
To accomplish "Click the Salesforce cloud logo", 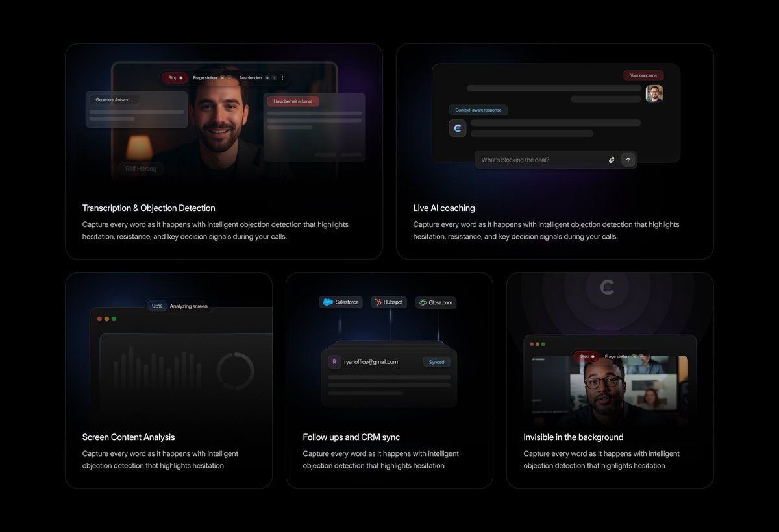I will click(x=328, y=302).
